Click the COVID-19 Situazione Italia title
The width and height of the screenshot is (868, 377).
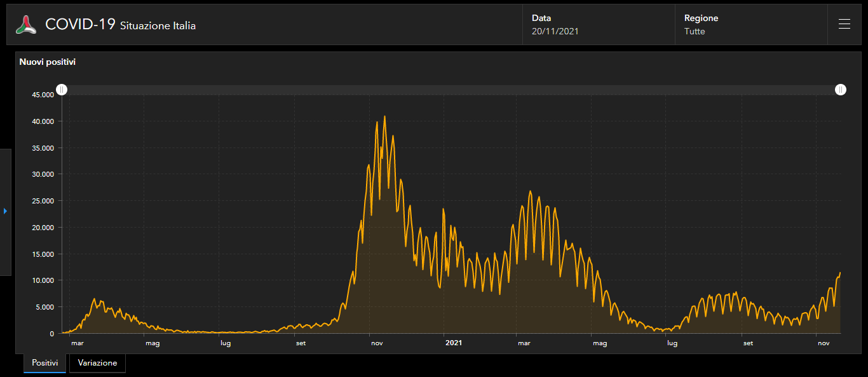click(120, 25)
